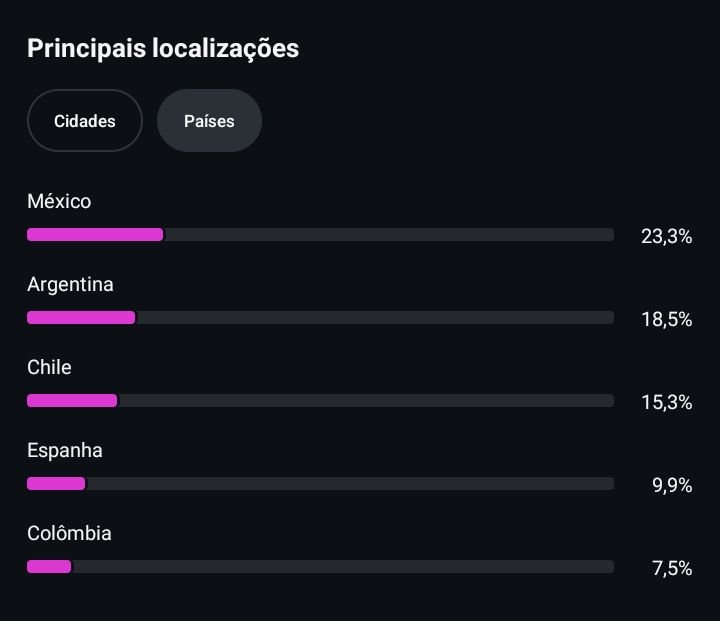The width and height of the screenshot is (720, 621).
Task: Select the 9,9% percentage value
Action: pos(672,486)
